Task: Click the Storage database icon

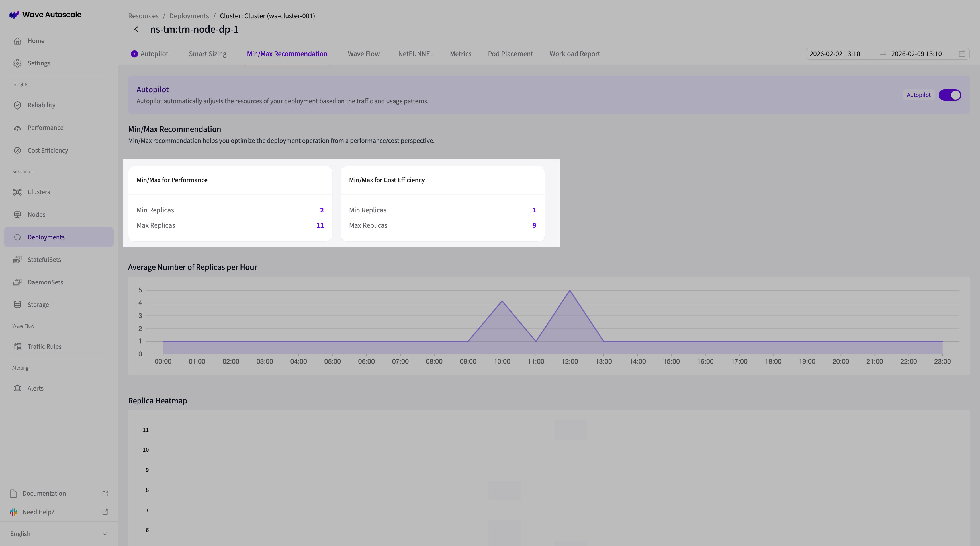Action: 17,305
